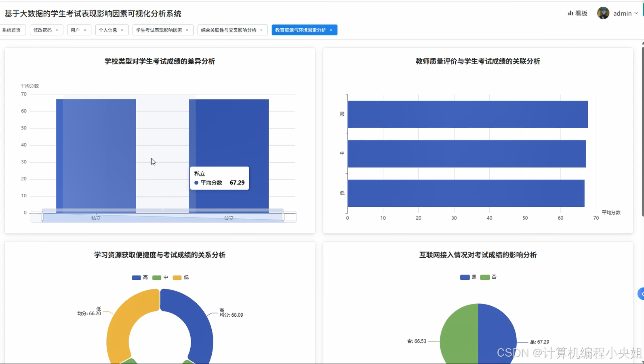Toggle the 否 legend in internet access chart
644x364 pixels.
tap(488, 277)
